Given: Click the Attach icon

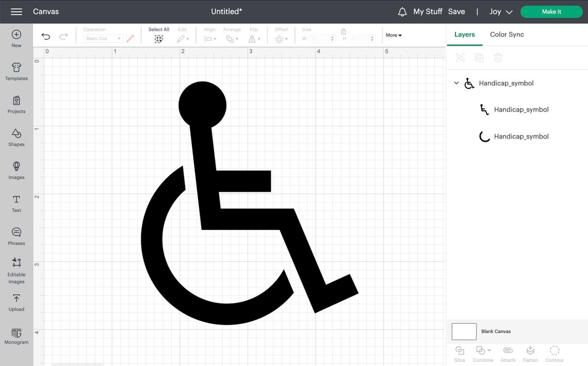Looking at the screenshot, I should pyautogui.click(x=508, y=353).
